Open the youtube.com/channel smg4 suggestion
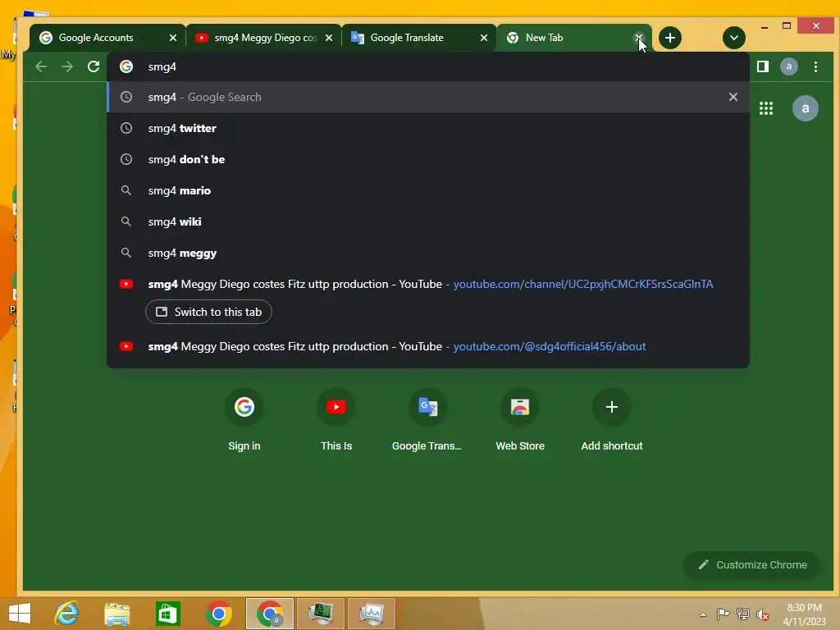840x630 pixels. point(428,284)
